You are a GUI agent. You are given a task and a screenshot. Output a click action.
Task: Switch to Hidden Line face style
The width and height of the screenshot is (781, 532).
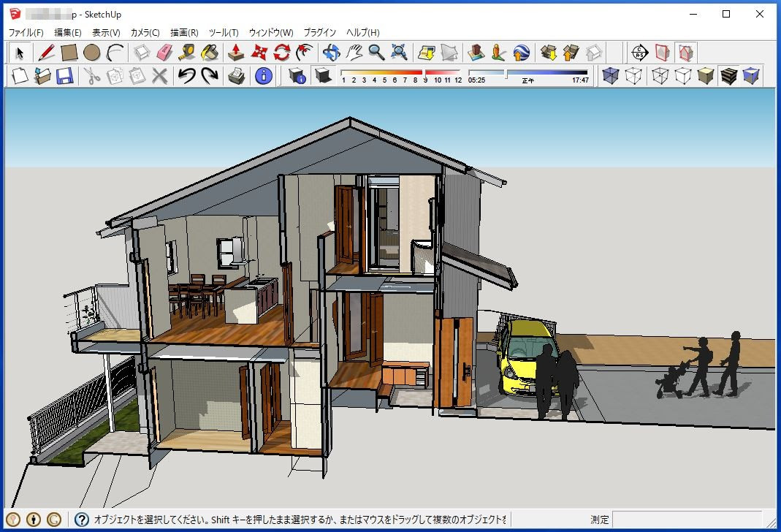[683, 76]
